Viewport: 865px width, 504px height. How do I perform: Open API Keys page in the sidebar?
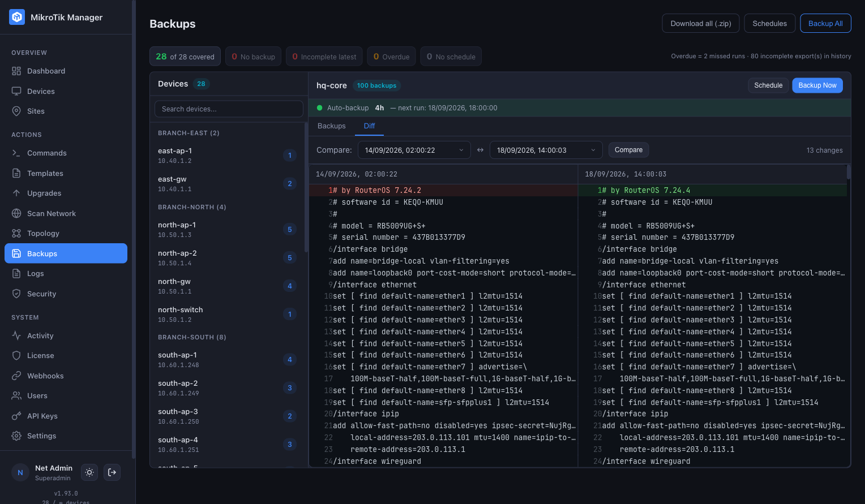[66, 416]
